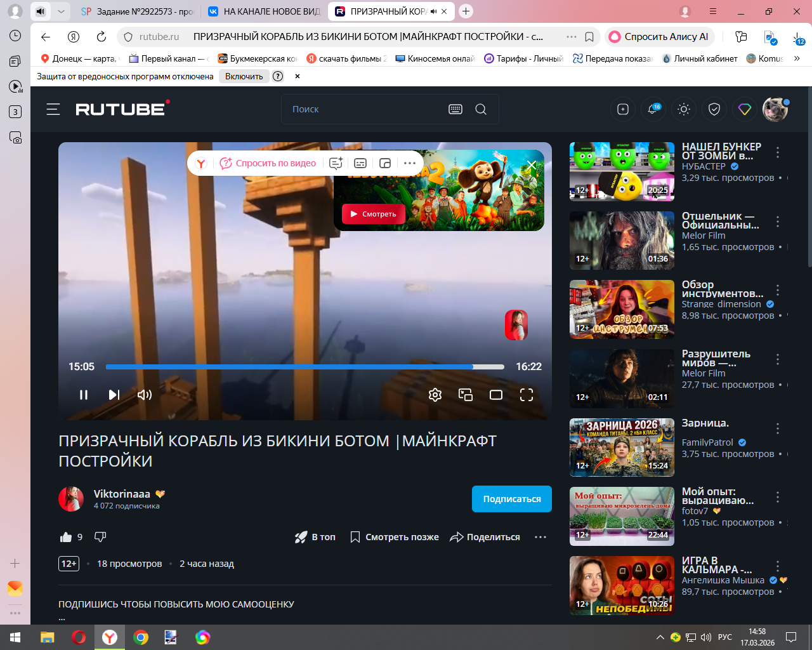Click Включить in protection bar
This screenshot has height=650, width=812.
(244, 76)
